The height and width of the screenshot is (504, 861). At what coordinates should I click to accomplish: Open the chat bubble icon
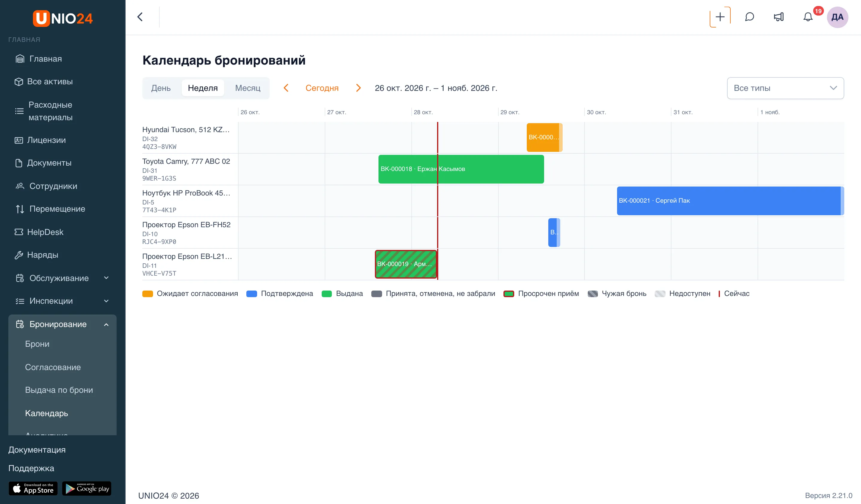coord(749,17)
